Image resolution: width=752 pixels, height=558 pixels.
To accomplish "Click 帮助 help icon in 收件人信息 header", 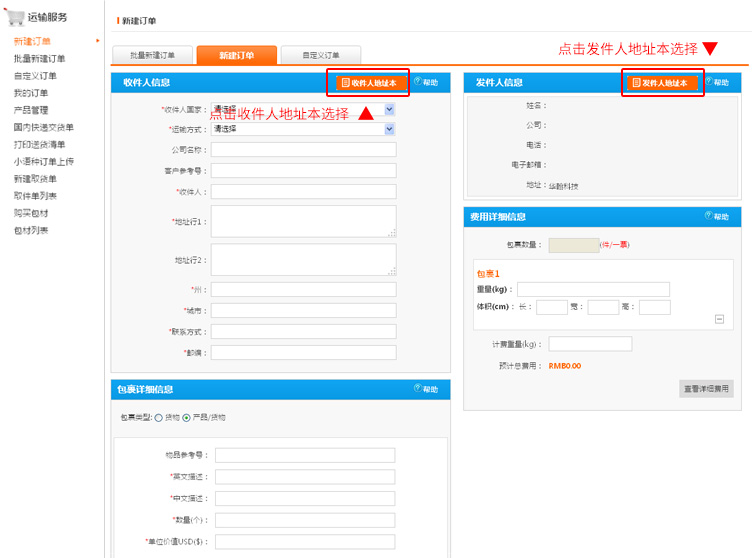I will pyautogui.click(x=425, y=82).
